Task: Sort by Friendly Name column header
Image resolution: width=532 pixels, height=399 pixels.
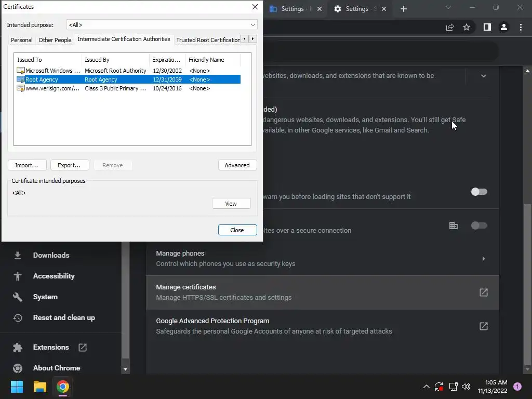Action: pos(212,60)
